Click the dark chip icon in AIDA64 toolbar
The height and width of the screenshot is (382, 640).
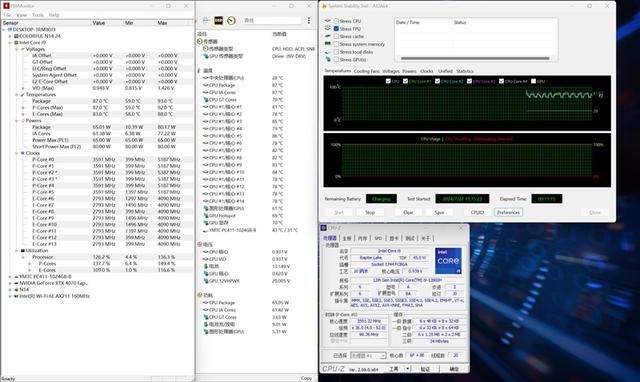(x=218, y=20)
